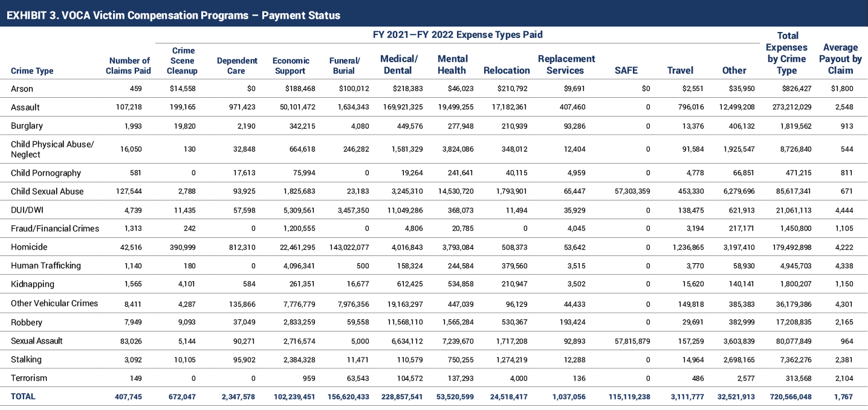Click the 'Mental Health' column header
This screenshot has height=410, width=868.
453,64
